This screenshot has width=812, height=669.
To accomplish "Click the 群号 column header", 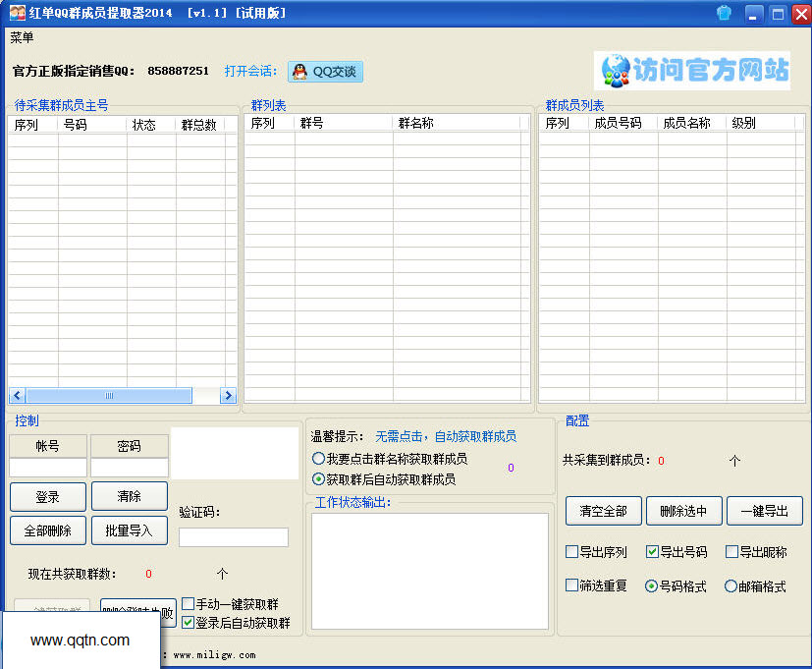I will (344, 124).
